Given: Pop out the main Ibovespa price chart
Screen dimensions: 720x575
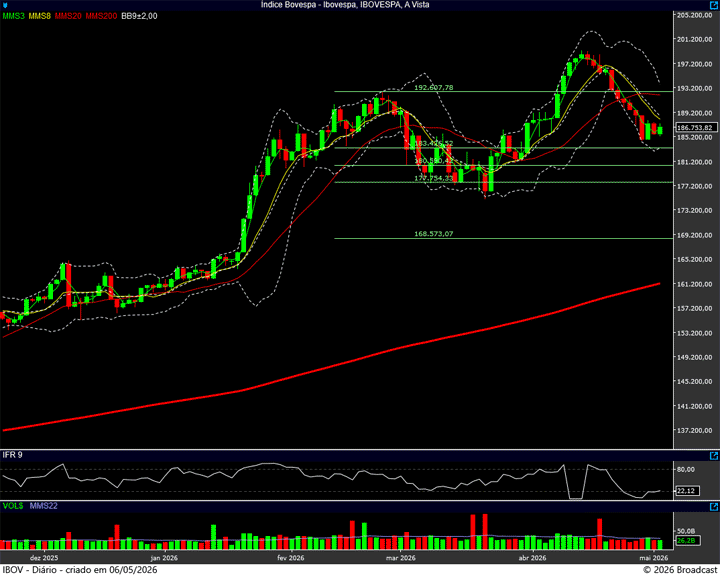Looking at the screenshot, I should pos(714,5).
